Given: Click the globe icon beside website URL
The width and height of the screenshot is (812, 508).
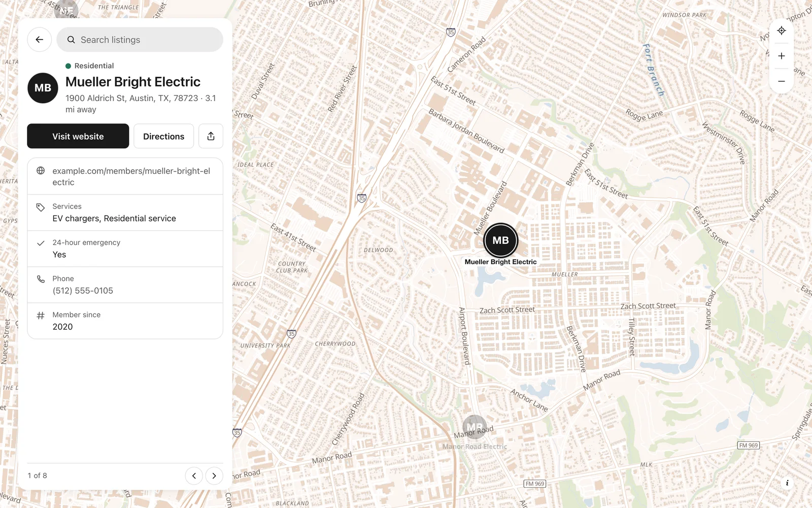Looking at the screenshot, I should [x=41, y=171].
